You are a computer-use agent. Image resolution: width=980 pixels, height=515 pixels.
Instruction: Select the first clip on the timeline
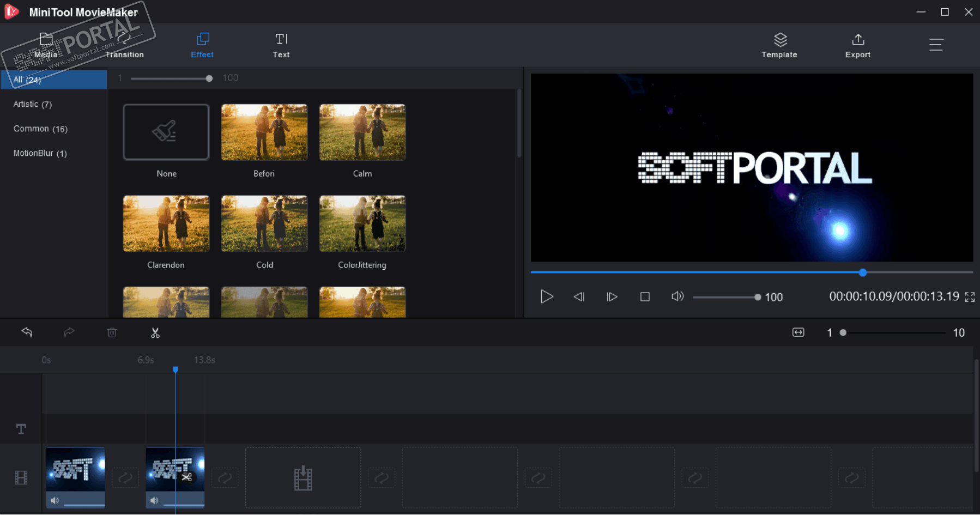tap(76, 477)
